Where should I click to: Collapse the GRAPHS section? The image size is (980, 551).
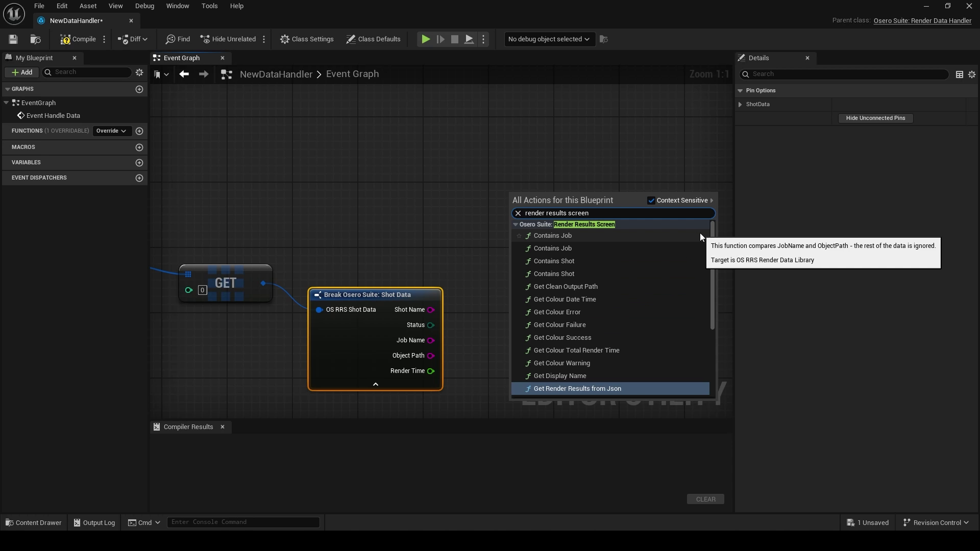point(8,89)
